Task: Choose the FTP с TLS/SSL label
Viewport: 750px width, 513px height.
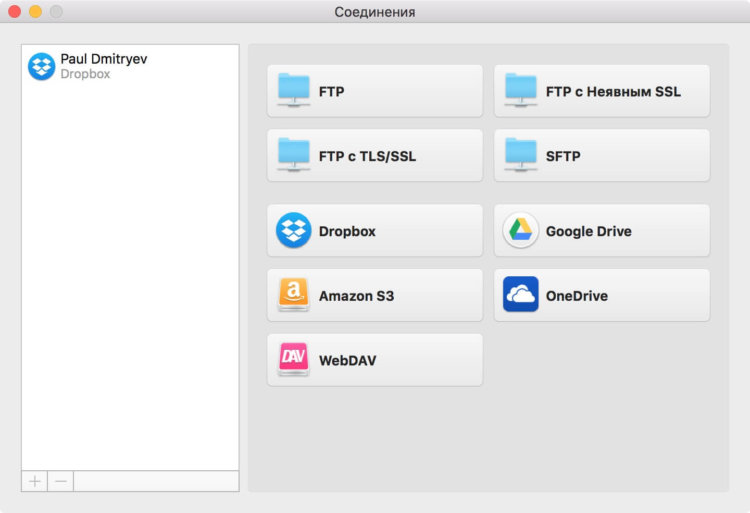Action: (367, 156)
